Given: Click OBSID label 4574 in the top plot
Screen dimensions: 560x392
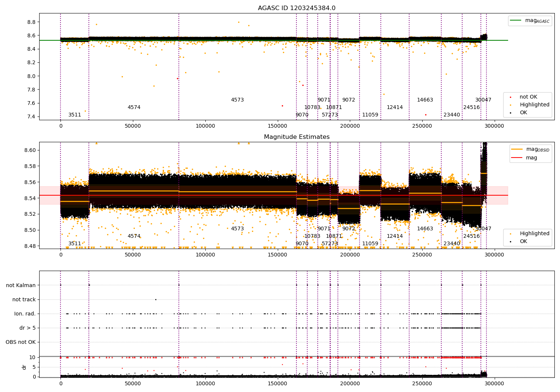Looking at the screenshot, I should pyautogui.click(x=134, y=108).
